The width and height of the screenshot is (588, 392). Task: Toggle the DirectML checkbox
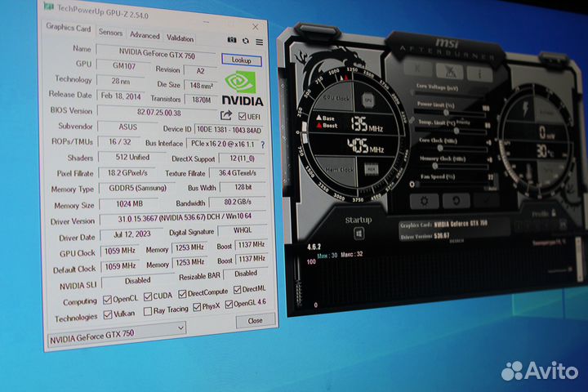[x=238, y=290]
